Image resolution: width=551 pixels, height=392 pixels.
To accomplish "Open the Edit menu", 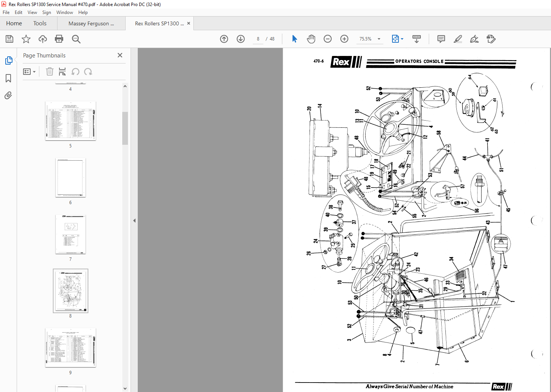I will pos(19,12).
